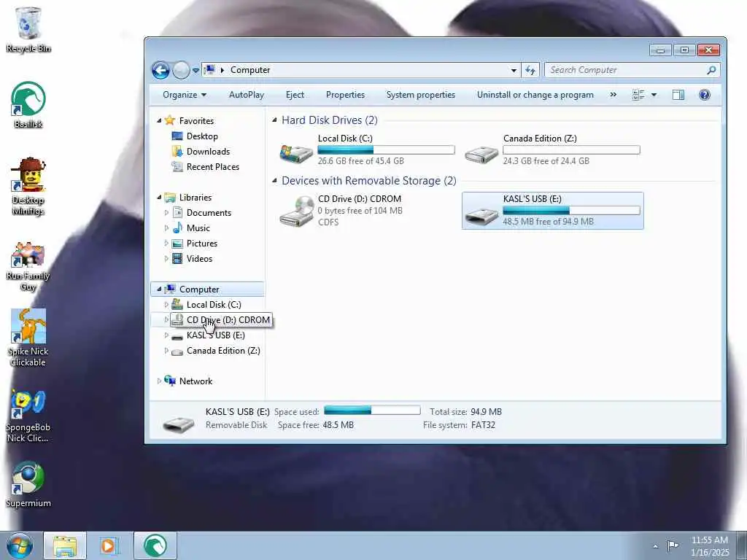Open Start menu orb
The width and height of the screenshot is (747, 560).
(x=20, y=545)
